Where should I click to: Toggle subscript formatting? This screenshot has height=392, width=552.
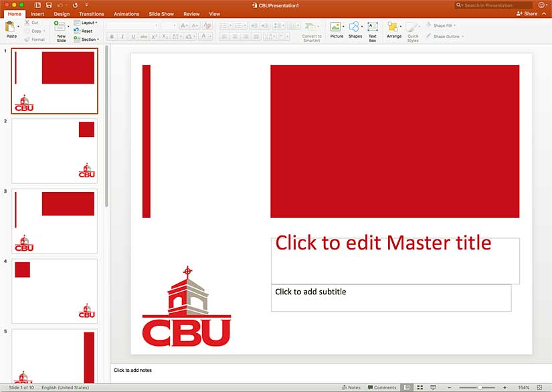pyautogui.click(x=165, y=36)
